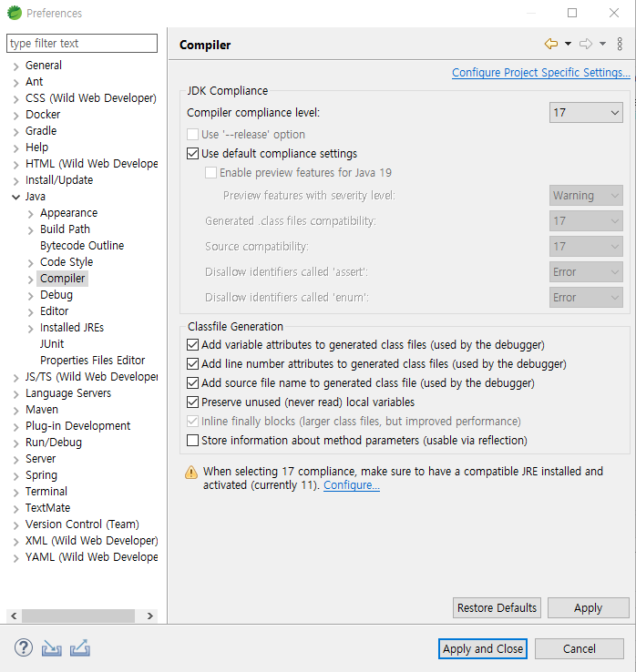Select Plug-in Development in tree
This screenshot has width=636, height=672.
tap(77, 425)
